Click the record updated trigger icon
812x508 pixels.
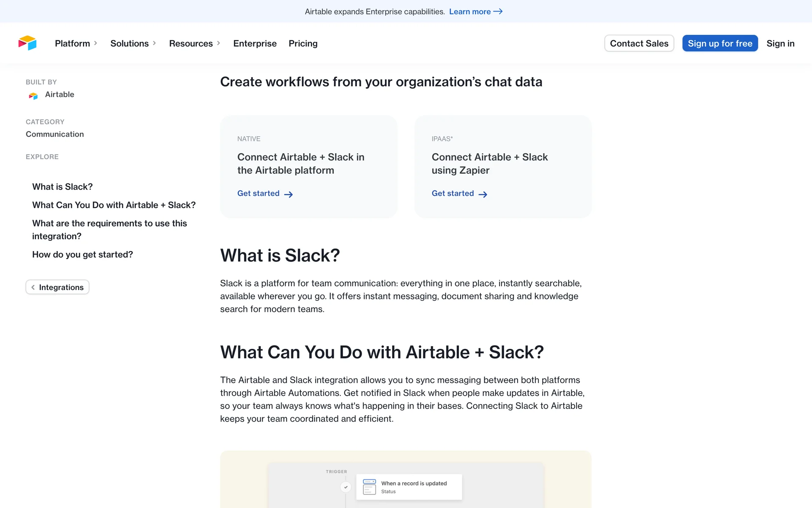[369, 487]
